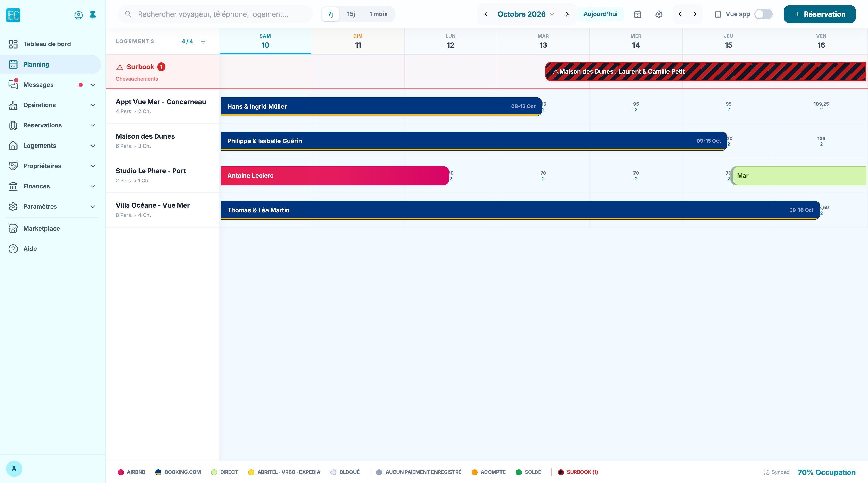Click the Synced status icon
Image resolution: width=868 pixels, height=483 pixels.
tap(766, 472)
